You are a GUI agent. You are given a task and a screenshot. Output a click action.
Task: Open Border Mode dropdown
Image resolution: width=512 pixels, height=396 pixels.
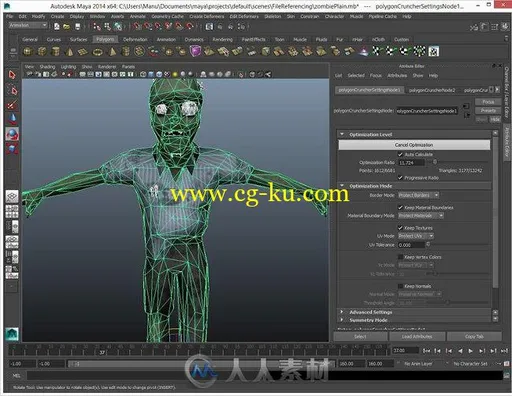click(419, 195)
